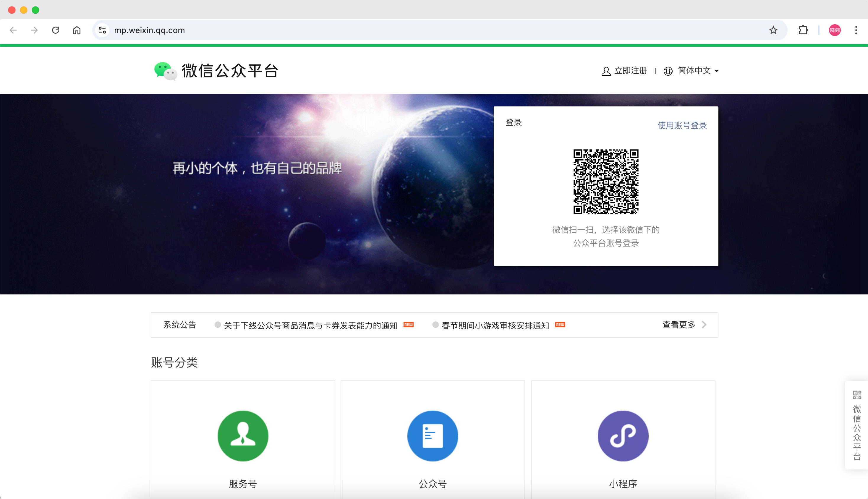The height and width of the screenshot is (499, 868).
Task: Click the 服务号 green person icon
Action: coord(243,436)
